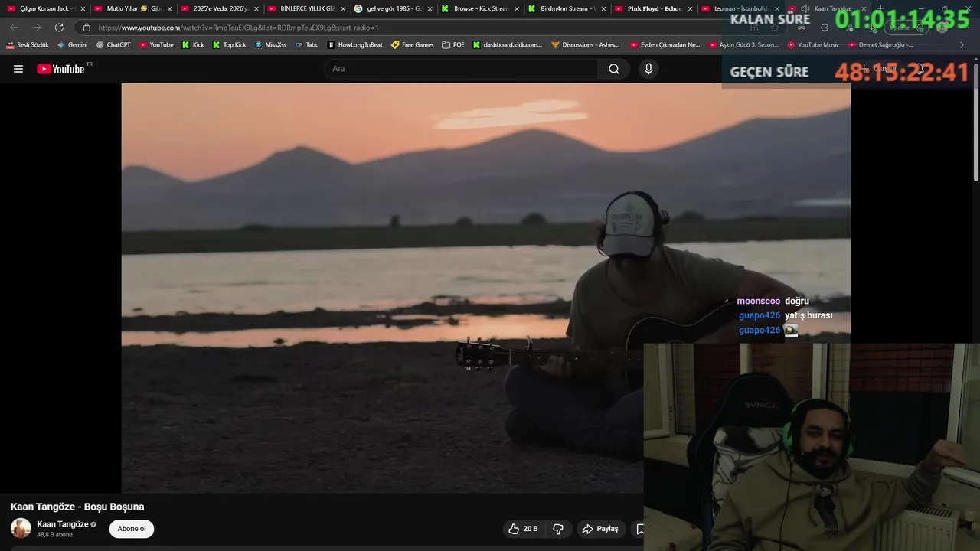Viewport: 980px width, 551px height.
Task: Show more bookmarks with the chevron arrow
Action: coord(962,45)
